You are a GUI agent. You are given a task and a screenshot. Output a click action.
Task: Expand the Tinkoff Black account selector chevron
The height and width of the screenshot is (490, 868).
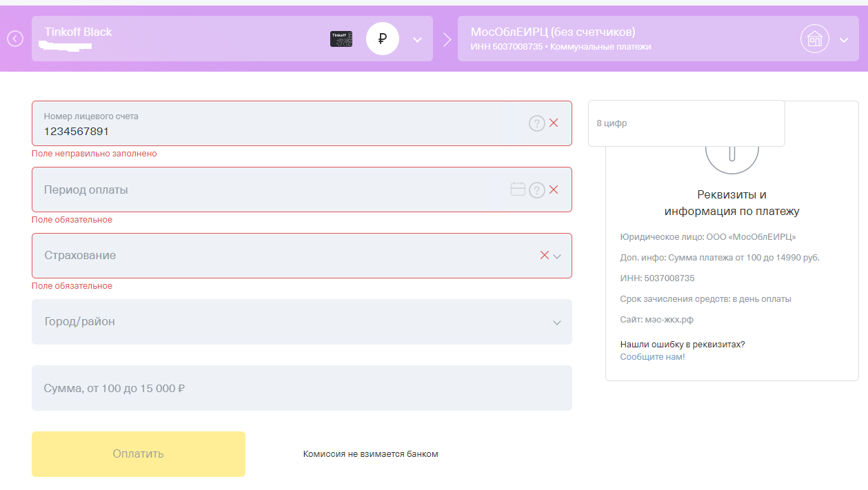[417, 40]
